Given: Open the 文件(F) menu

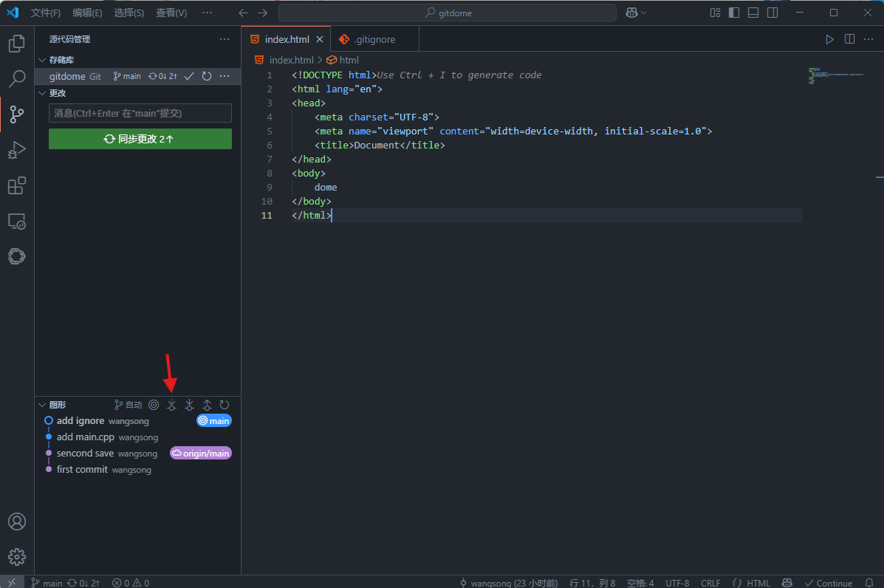Looking at the screenshot, I should (46, 13).
